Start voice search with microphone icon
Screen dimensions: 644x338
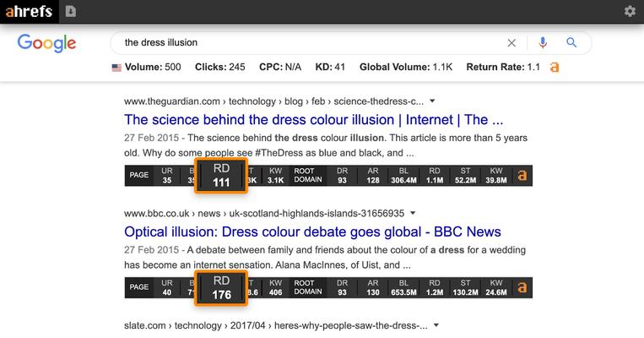(x=543, y=42)
